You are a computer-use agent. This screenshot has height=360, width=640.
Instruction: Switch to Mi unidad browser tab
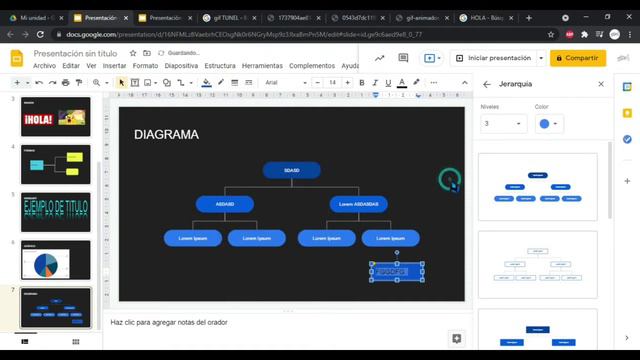[37, 18]
